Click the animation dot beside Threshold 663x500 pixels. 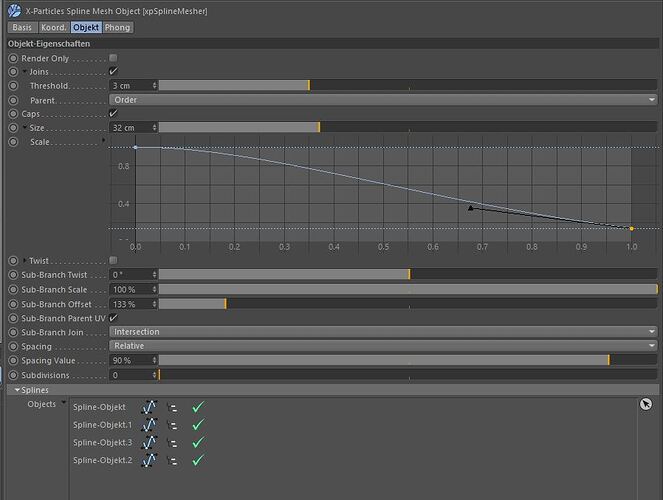pyautogui.click(x=13, y=86)
